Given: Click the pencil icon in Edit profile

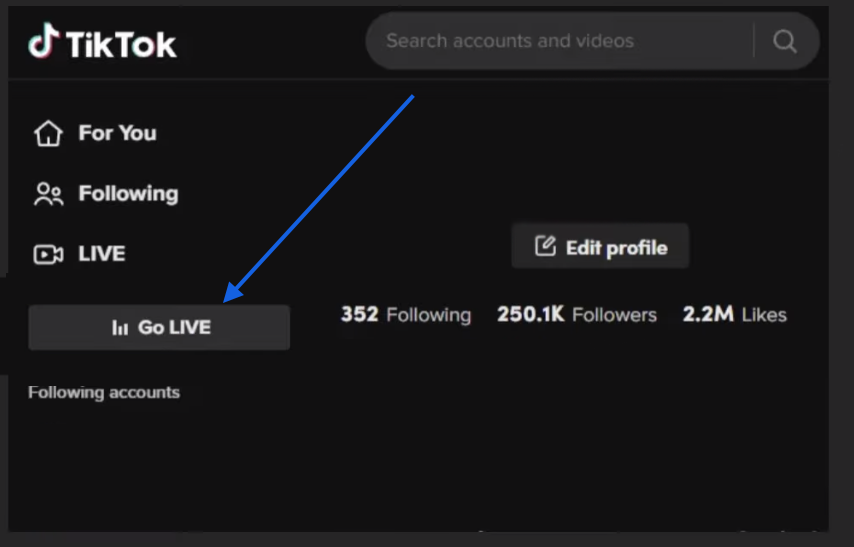Looking at the screenshot, I should [x=545, y=246].
